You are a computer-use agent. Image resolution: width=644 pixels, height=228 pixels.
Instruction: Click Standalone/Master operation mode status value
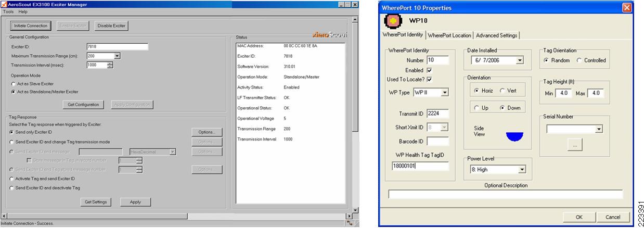click(x=301, y=77)
